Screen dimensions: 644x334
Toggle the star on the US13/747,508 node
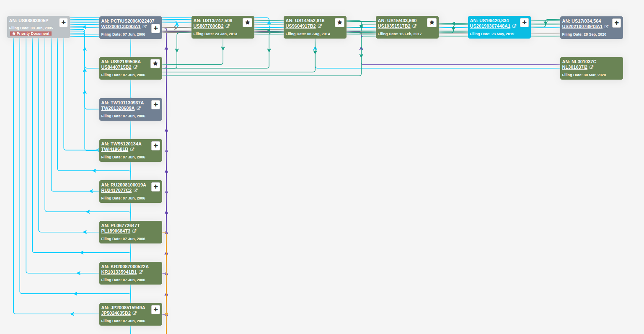pyautogui.click(x=247, y=23)
